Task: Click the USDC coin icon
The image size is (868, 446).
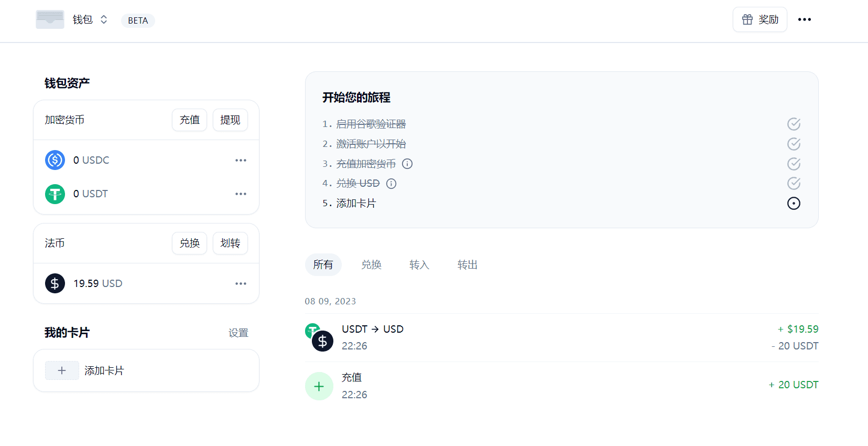Action: tap(55, 160)
